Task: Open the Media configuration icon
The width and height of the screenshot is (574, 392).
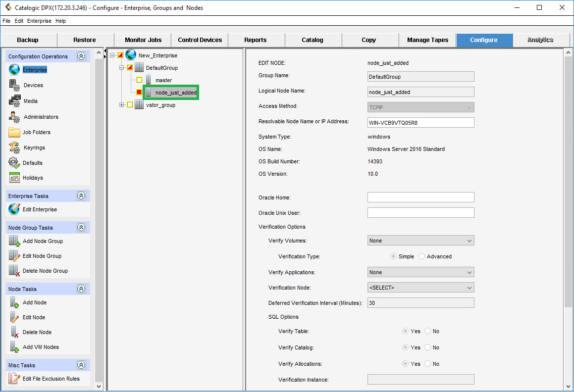Action: coord(14,101)
